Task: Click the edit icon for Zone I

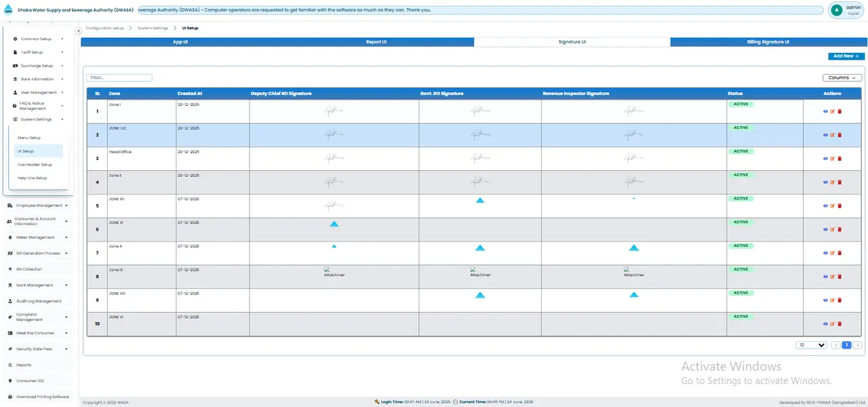Action: click(x=833, y=111)
